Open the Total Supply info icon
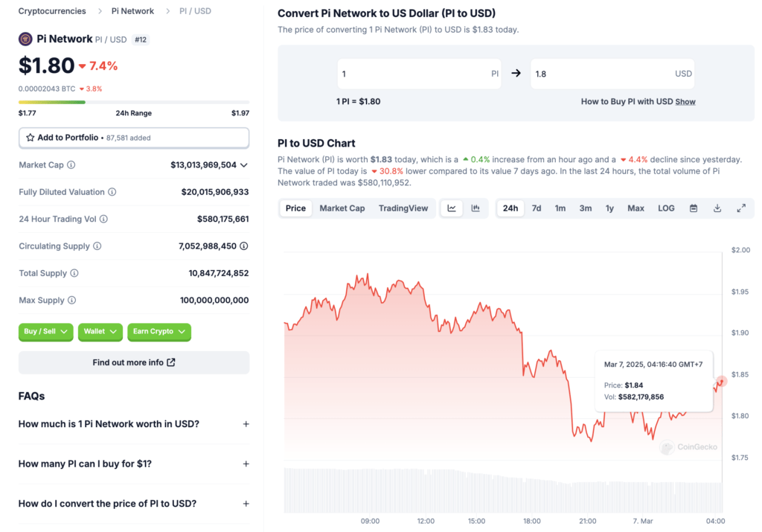The height and width of the screenshot is (532, 762). coord(74,273)
